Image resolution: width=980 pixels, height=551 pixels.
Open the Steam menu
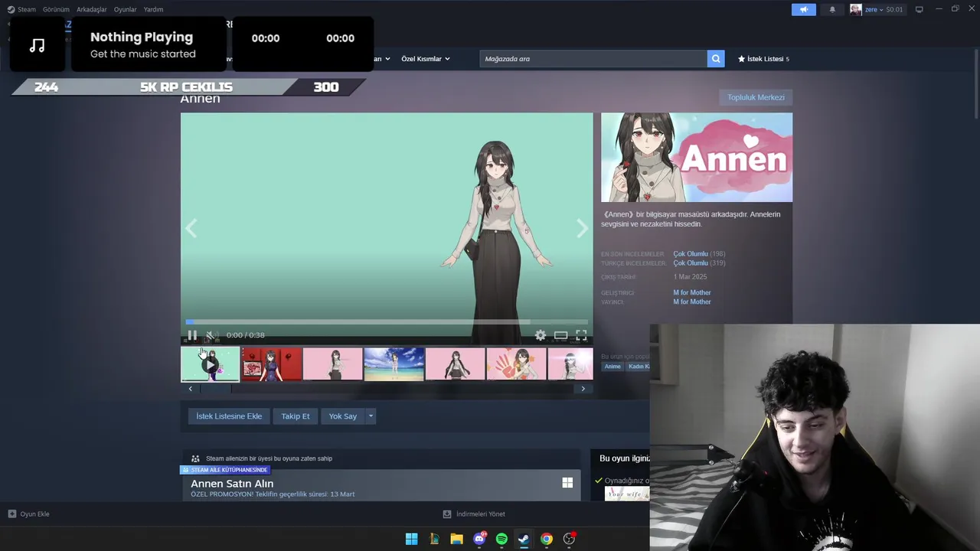22,9
